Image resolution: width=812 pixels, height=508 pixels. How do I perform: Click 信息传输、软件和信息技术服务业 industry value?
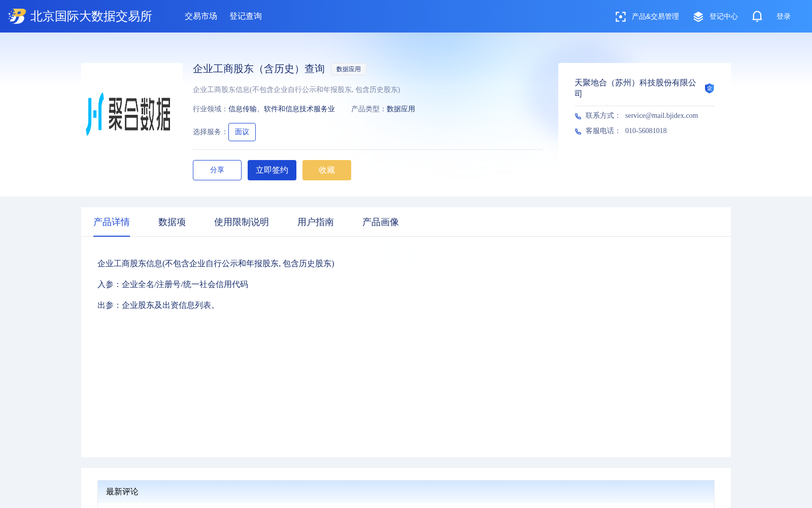[x=282, y=109]
